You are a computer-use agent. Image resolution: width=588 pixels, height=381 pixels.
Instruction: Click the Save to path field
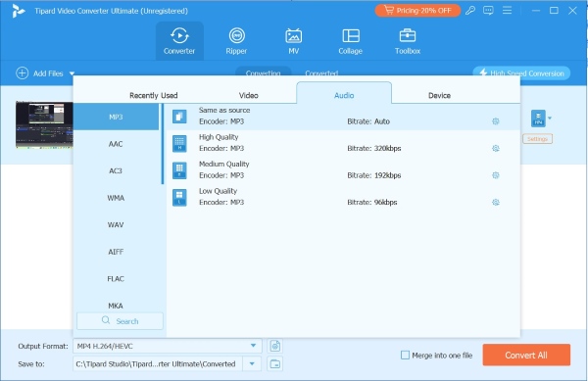point(158,363)
